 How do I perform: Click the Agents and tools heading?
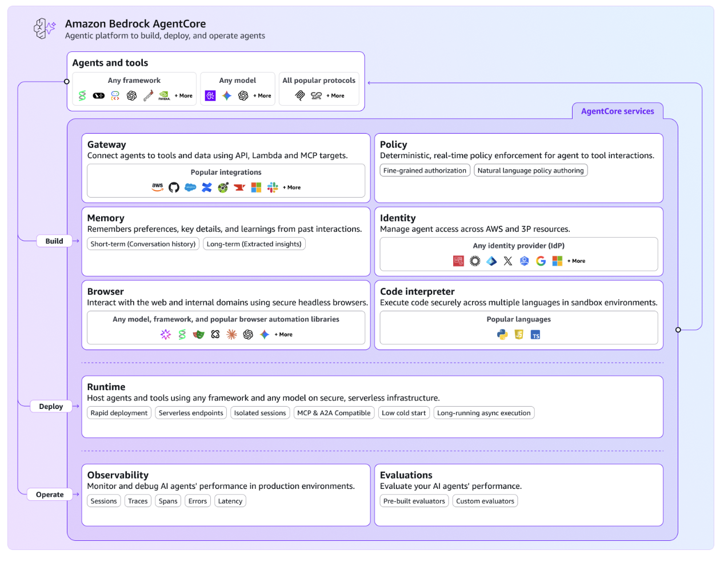tap(110, 63)
